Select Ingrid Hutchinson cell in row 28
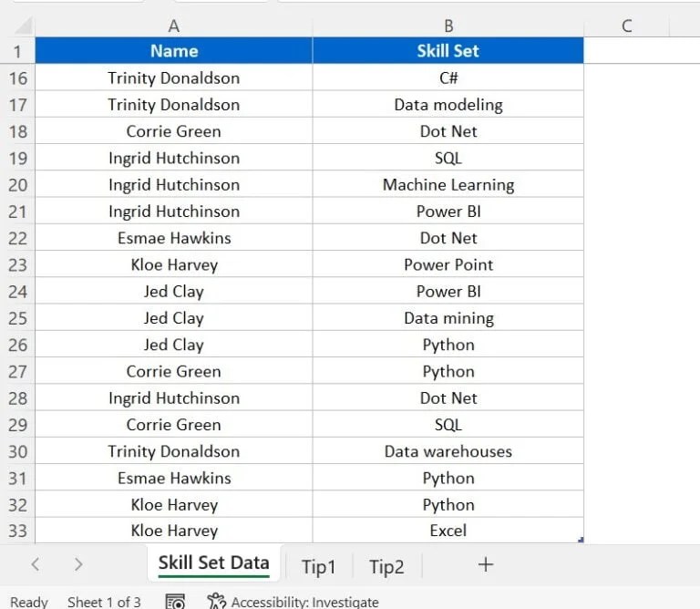Viewport: 700px width, 609px height. pyautogui.click(x=174, y=397)
